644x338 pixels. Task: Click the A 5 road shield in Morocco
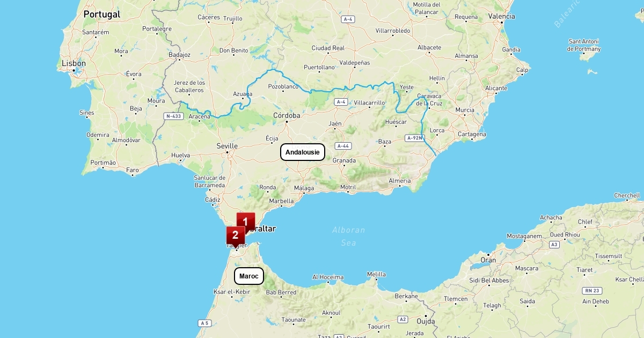[203, 323]
